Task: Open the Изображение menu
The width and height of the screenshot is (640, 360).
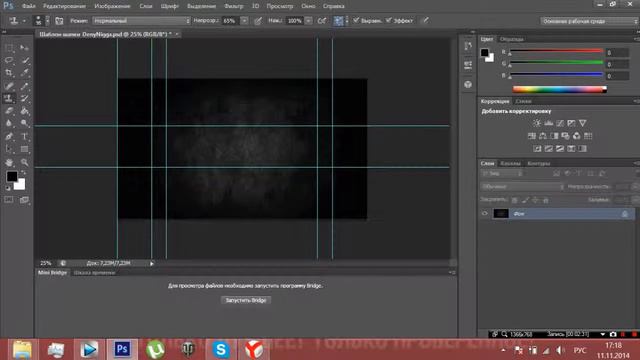Action: point(112,6)
